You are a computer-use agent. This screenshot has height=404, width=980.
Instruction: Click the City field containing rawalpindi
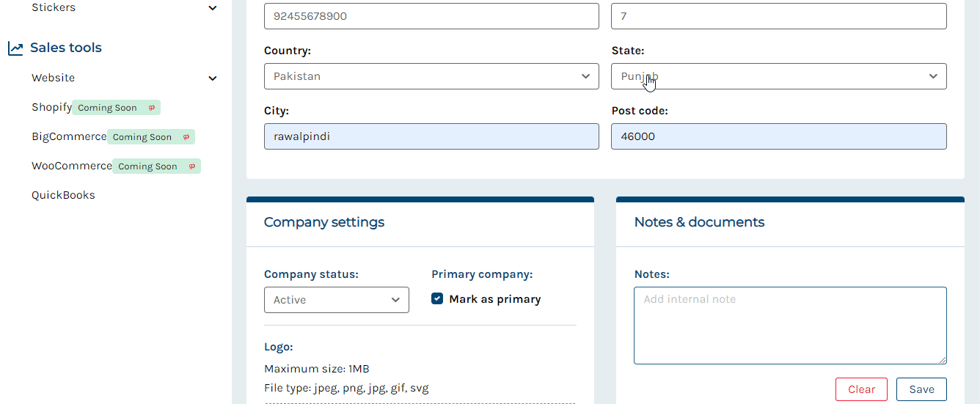click(x=431, y=136)
